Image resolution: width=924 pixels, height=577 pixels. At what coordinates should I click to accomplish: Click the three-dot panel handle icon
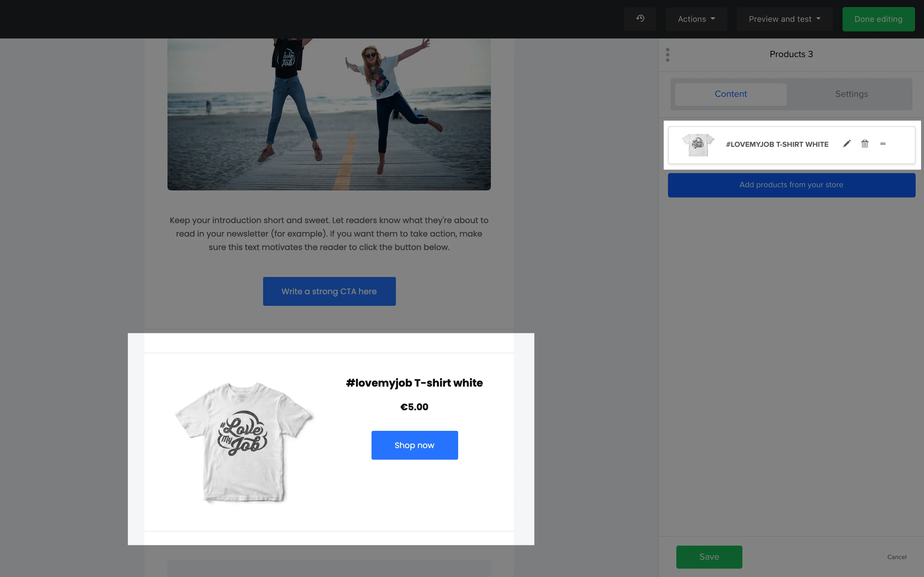667,54
